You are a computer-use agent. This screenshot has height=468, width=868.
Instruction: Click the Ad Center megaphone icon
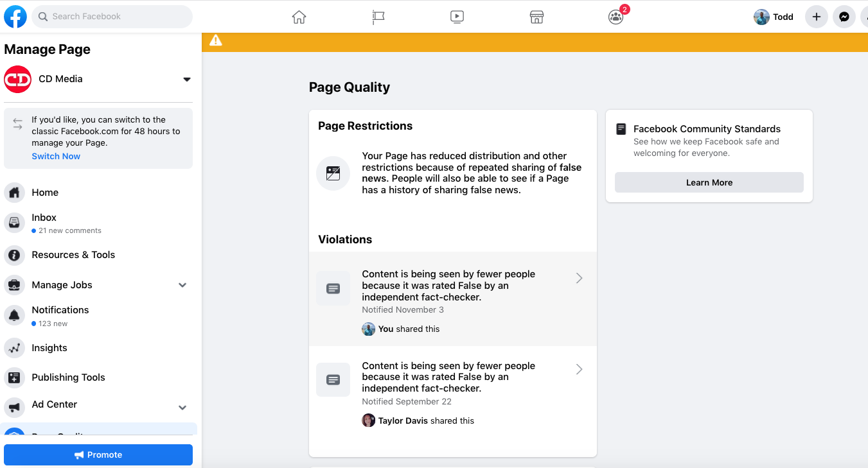click(14, 407)
